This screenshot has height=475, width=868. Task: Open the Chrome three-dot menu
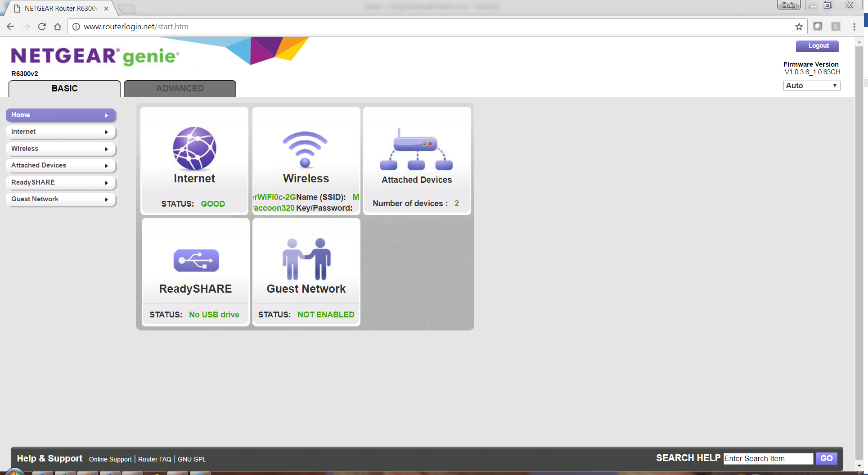coord(854,27)
